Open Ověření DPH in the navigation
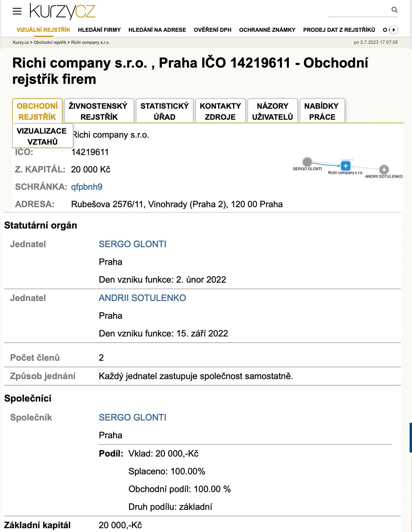412x532 pixels. click(x=212, y=30)
